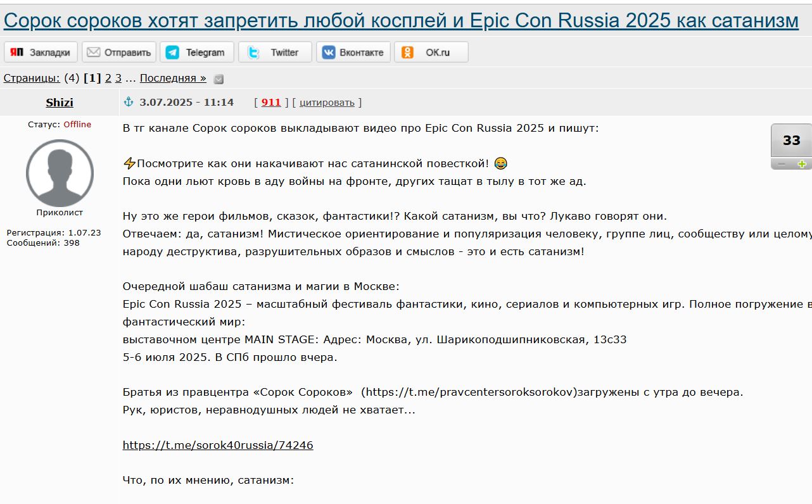The height and width of the screenshot is (504, 812).
Task: Click the post date 3.07.2025 - 11:14
Action: pos(187,103)
